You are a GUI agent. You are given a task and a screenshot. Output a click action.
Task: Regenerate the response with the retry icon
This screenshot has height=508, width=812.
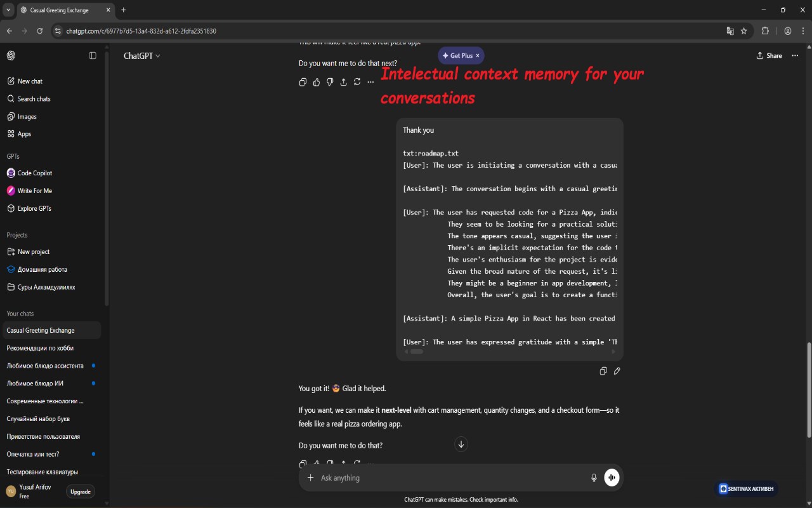(357, 82)
